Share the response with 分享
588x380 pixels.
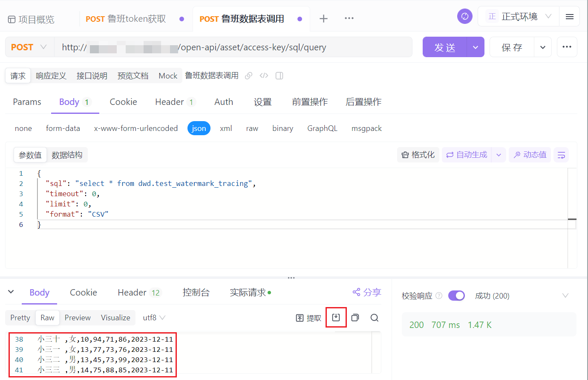click(366, 292)
